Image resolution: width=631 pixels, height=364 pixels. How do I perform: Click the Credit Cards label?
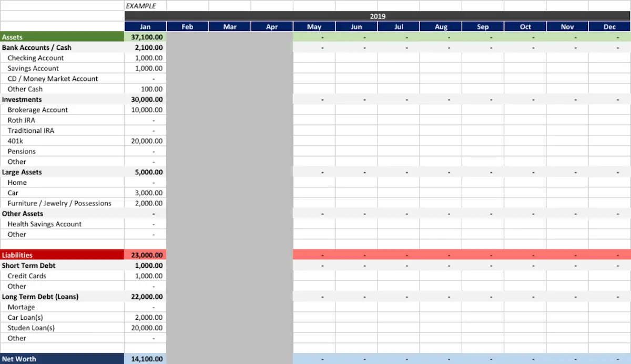[x=27, y=276]
